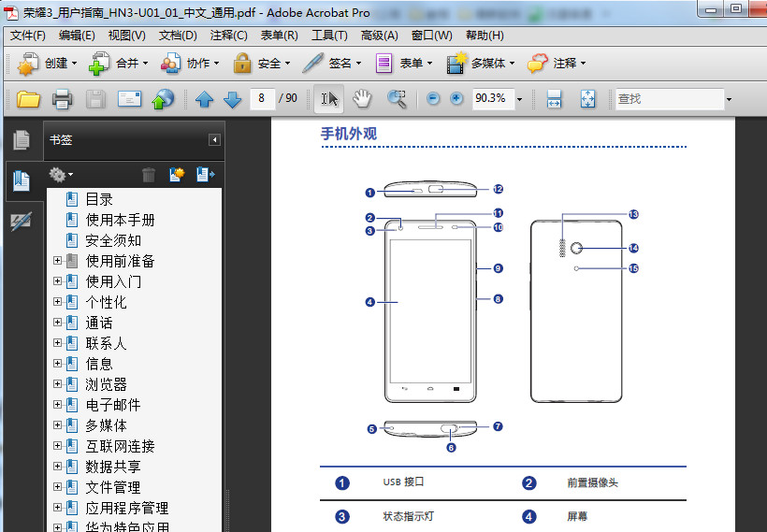
Task: Click the Marquee Zoom tool icon
Action: [397, 98]
